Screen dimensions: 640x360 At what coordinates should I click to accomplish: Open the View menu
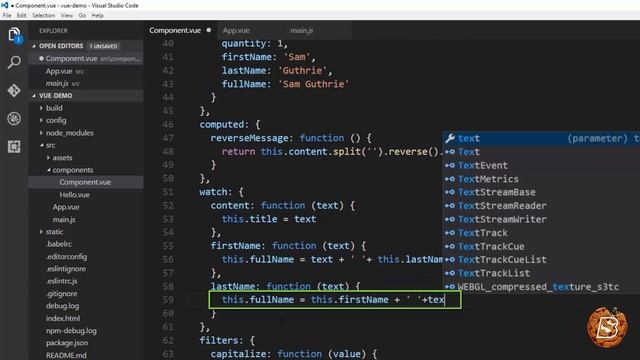pos(67,16)
